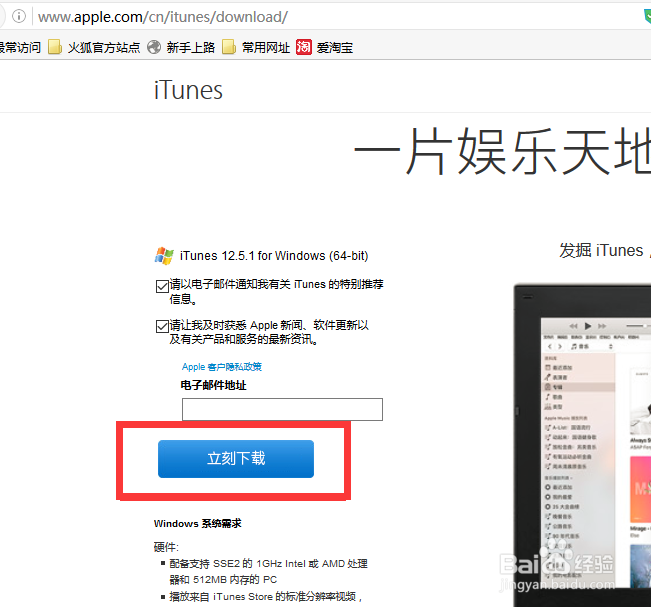Uncheck iTunes special recommendations email checkbox

162,286
